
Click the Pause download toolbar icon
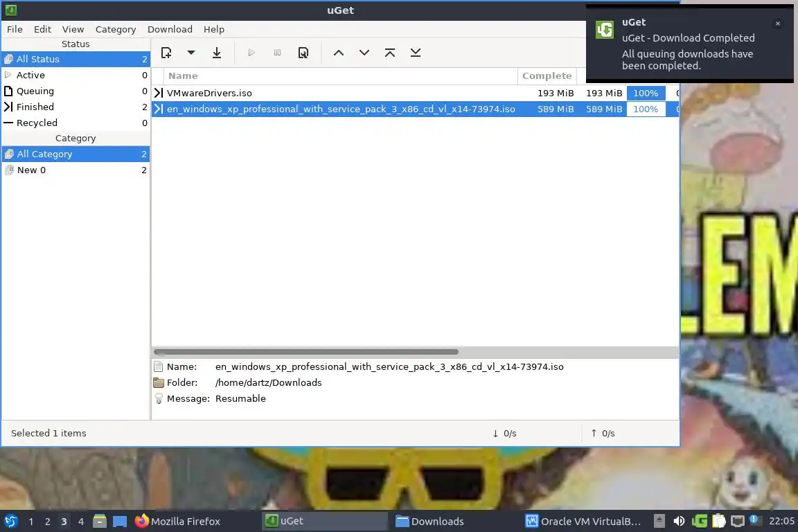tap(277, 53)
